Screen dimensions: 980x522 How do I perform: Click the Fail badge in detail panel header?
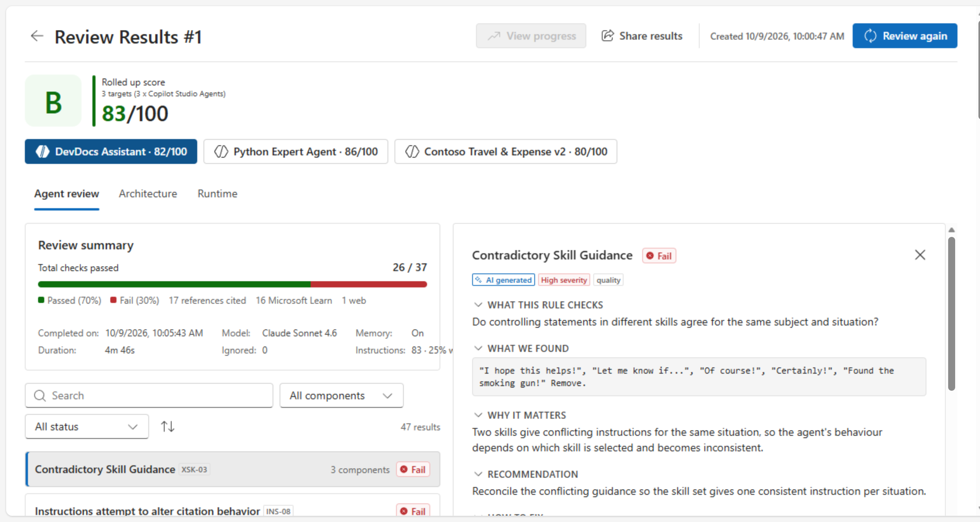(x=659, y=256)
